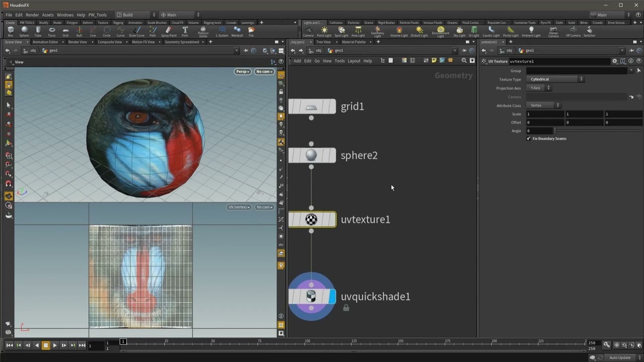Viewport: 644px width, 362px height.
Task: Open parameter gear menu for uvtexture1
Action: click(x=614, y=61)
